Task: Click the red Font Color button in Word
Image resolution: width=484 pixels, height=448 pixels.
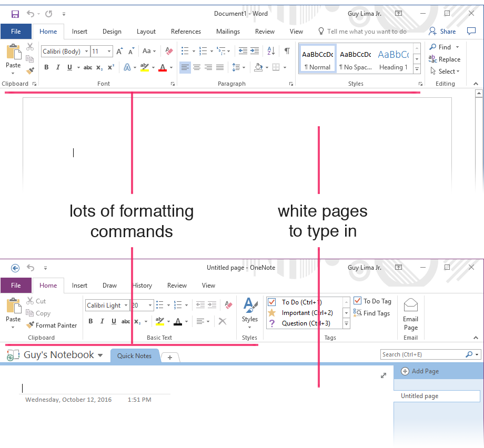Action: click(x=163, y=67)
